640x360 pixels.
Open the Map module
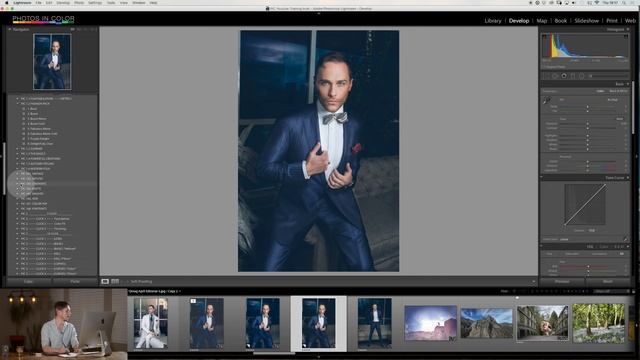tap(542, 20)
